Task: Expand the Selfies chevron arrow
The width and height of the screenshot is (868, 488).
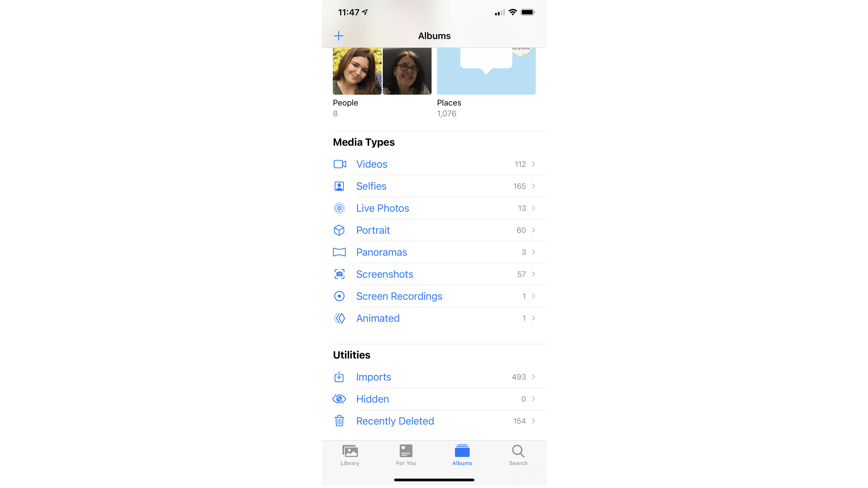Action: click(532, 186)
